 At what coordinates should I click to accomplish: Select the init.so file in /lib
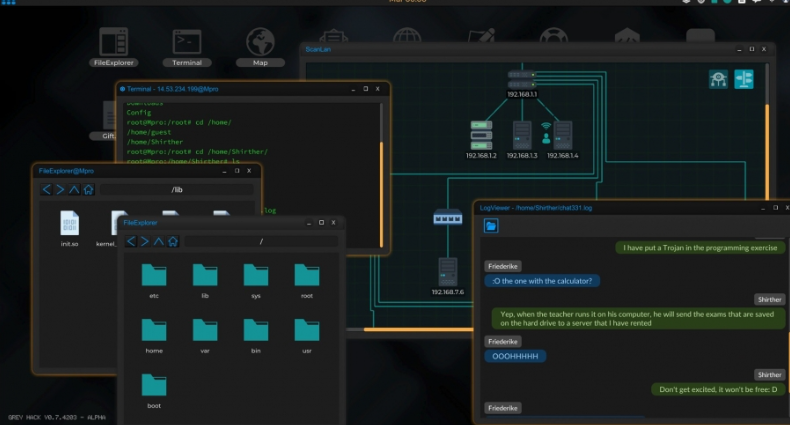(x=70, y=229)
